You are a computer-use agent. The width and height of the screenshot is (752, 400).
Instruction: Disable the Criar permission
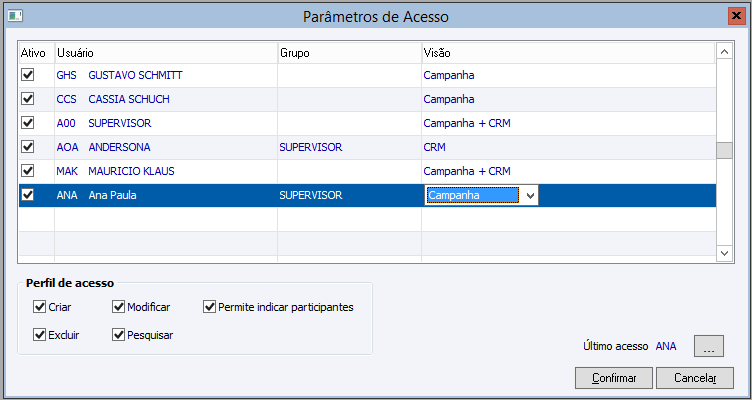click(40, 307)
